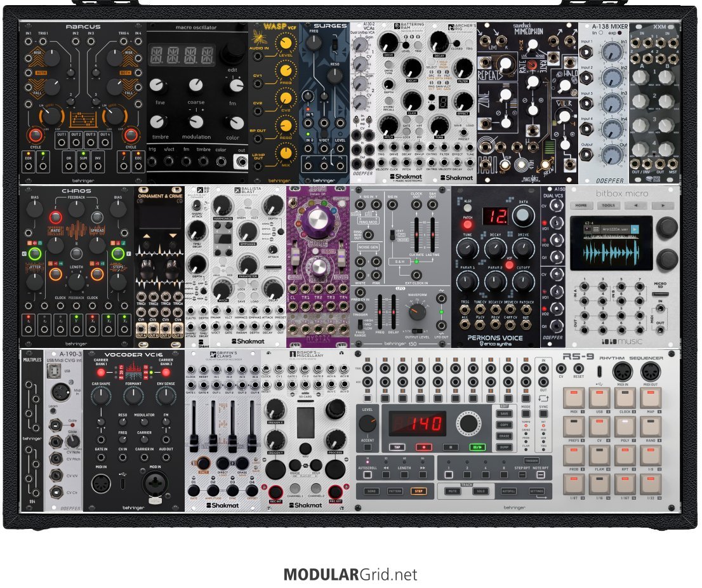Tap RS-9 pad labeled POLY
Viewport: 702px width, 588px height.
point(625,427)
